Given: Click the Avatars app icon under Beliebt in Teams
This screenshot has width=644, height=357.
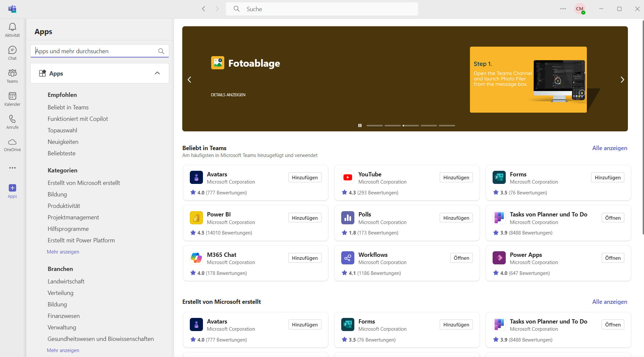Looking at the screenshot, I should [196, 178].
